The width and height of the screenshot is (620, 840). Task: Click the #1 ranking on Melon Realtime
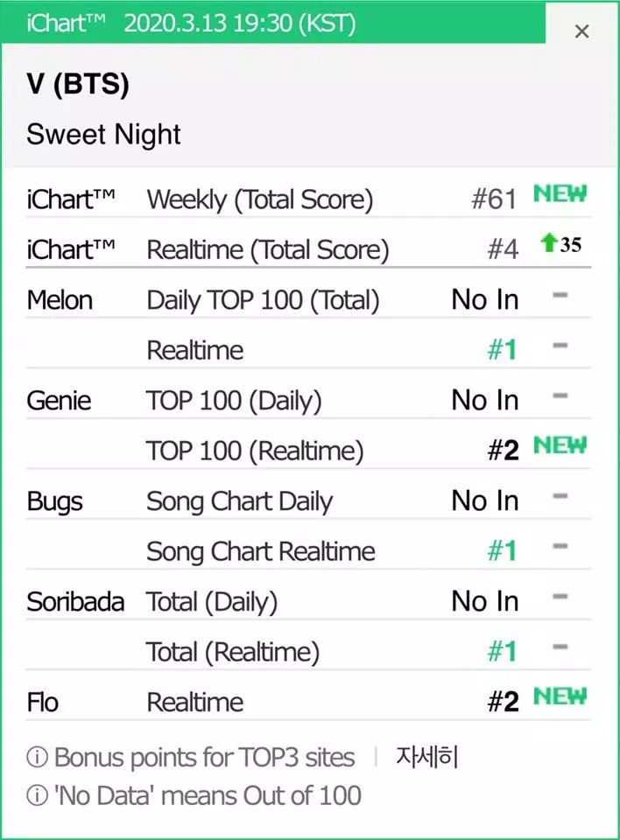504,349
